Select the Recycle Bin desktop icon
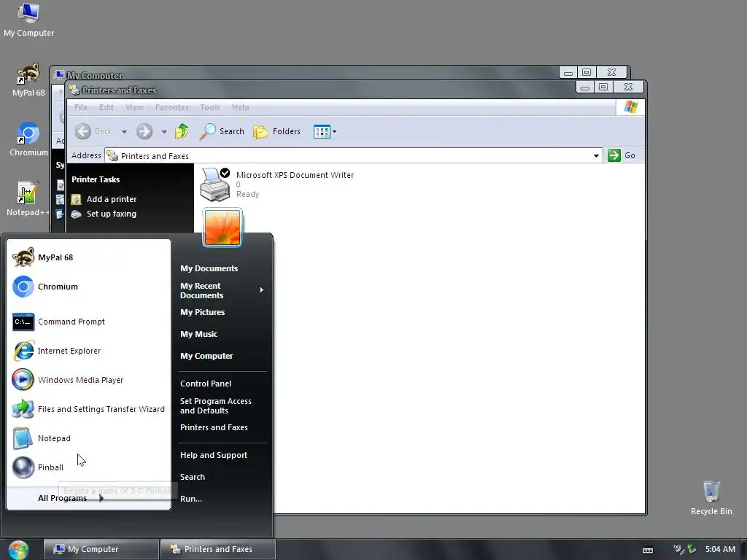 (x=711, y=498)
